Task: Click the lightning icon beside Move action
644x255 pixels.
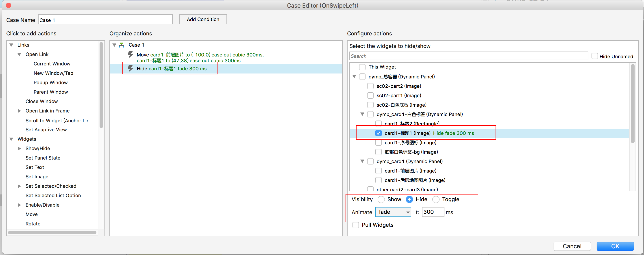Action: coord(130,54)
